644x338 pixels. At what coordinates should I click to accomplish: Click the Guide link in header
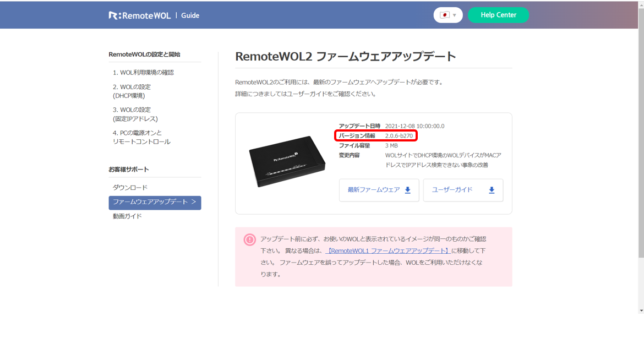tap(190, 15)
